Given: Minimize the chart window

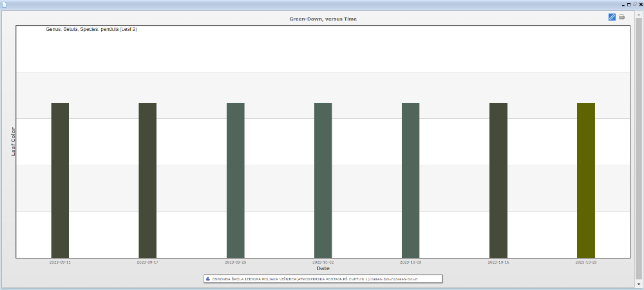Looking at the screenshot, I should coord(622,4).
